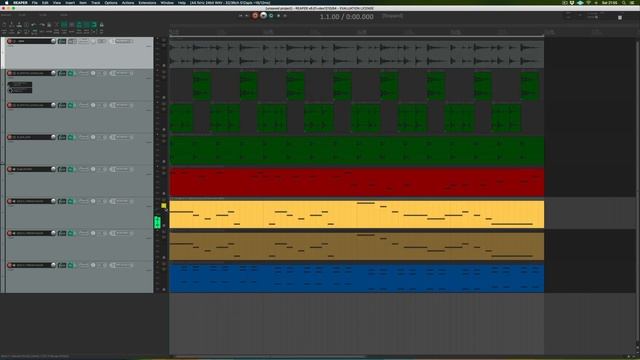Click pan knob on red item track

[x=93, y=169]
